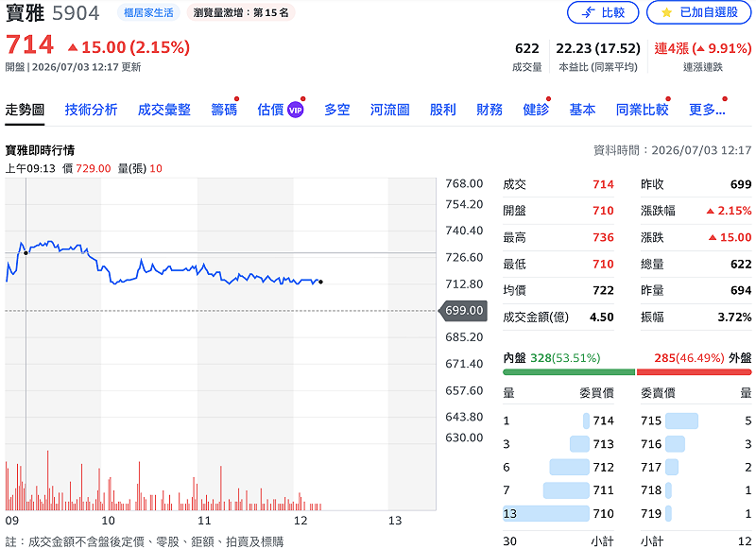Click the 內盤 green ratio bar

569,372
